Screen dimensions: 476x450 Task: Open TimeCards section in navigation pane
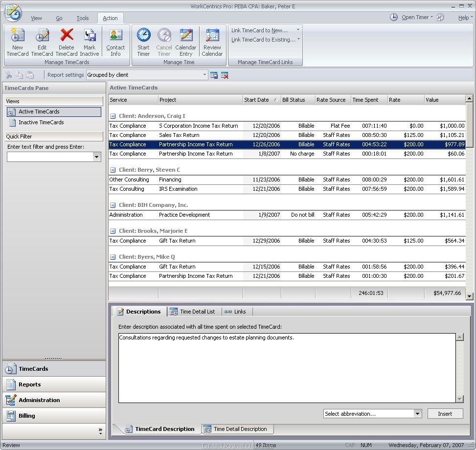pos(54,369)
